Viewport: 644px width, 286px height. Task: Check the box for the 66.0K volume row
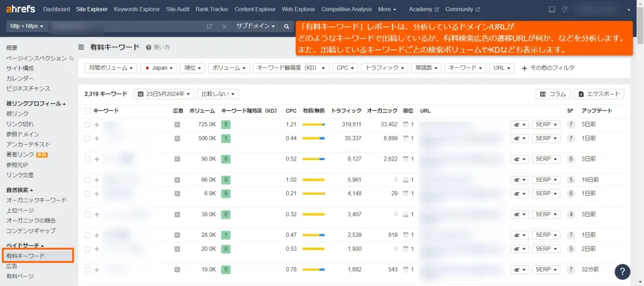pos(87,180)
